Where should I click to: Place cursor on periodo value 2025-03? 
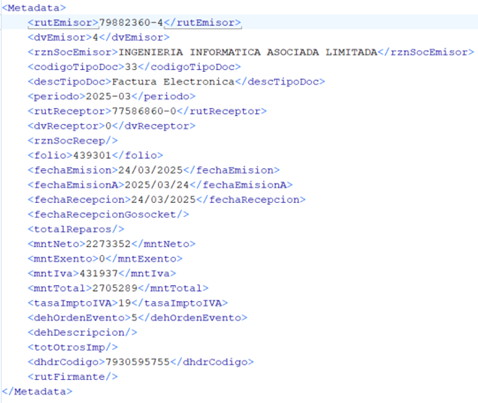click(108, 96)
